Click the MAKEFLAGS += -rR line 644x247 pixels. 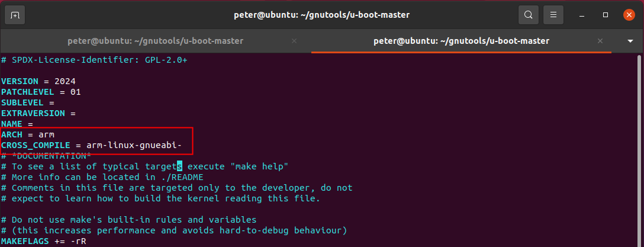pos(41,240)
